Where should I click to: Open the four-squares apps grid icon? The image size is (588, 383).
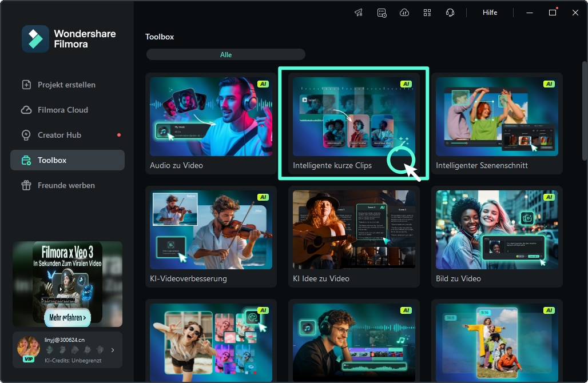coord(427,13)
